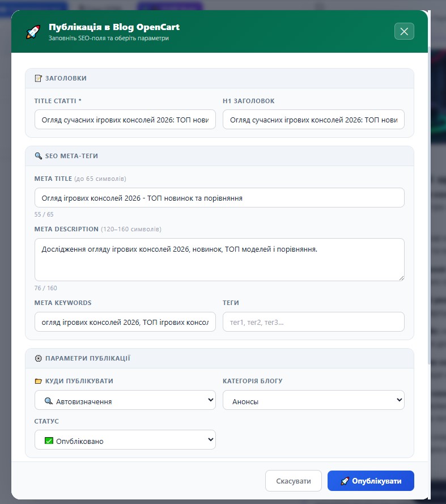Open the КАТЕГОРІЯ БЛОГУ dropdown (Анонсы)

(x=313, y=400)
